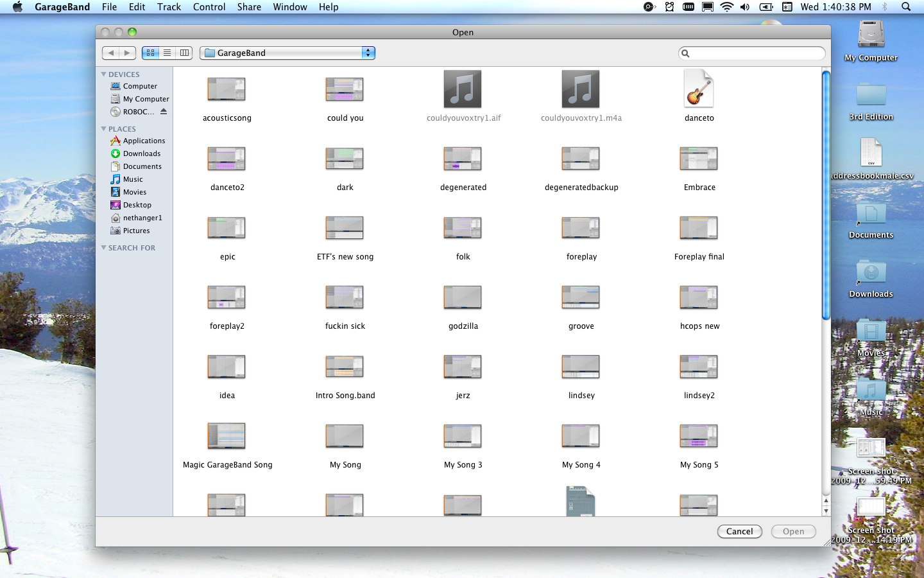The width and height of the screenshot is (924, 578).
Task: Select the could you project icon
Action: (x=345, y=89)
